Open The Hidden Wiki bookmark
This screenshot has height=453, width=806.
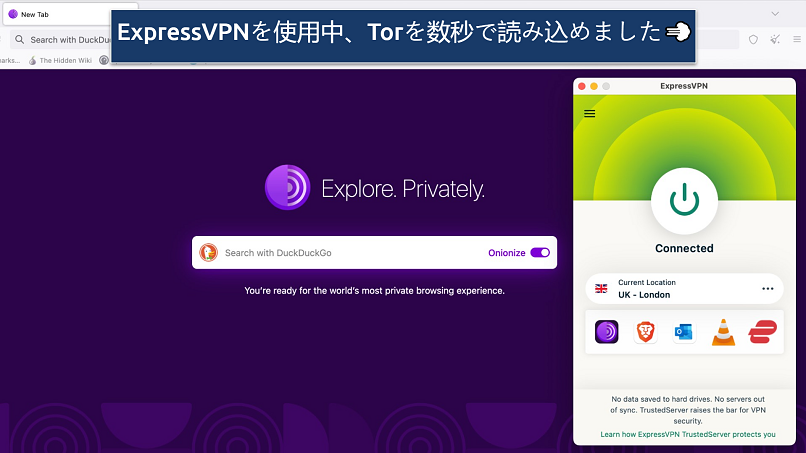point(60,60)
